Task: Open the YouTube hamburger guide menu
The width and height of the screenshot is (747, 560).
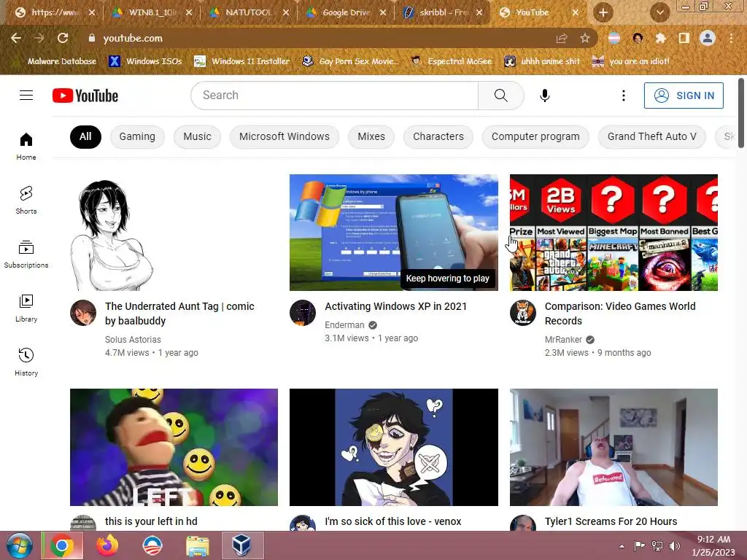Action: [26, 96]
